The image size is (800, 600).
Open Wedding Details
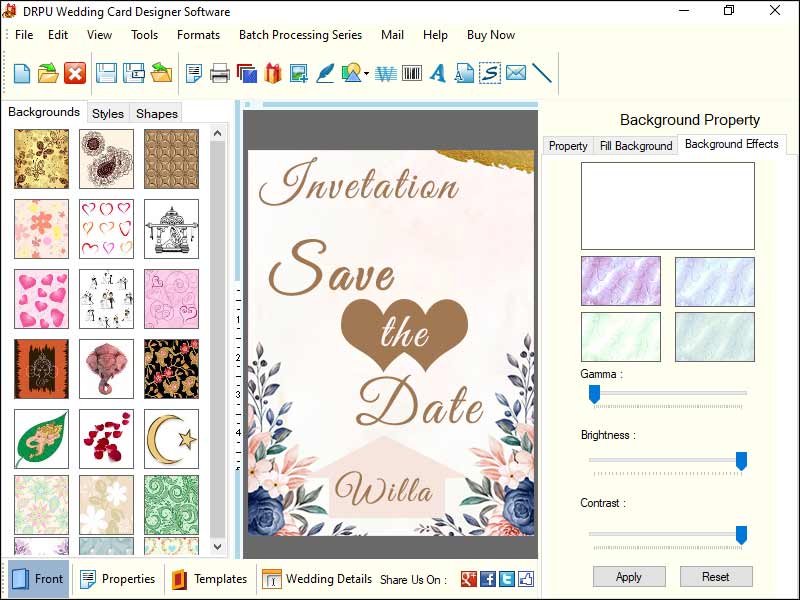317,579
